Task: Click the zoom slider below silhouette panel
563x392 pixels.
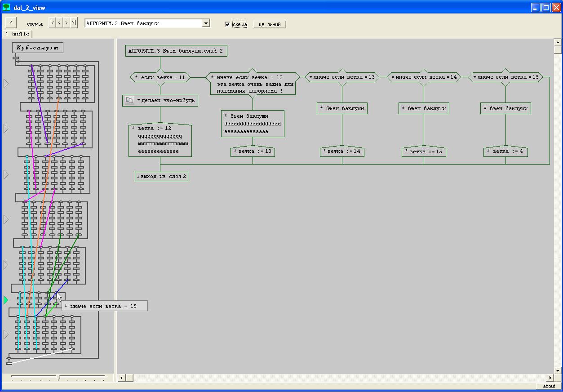Action: 58,377
